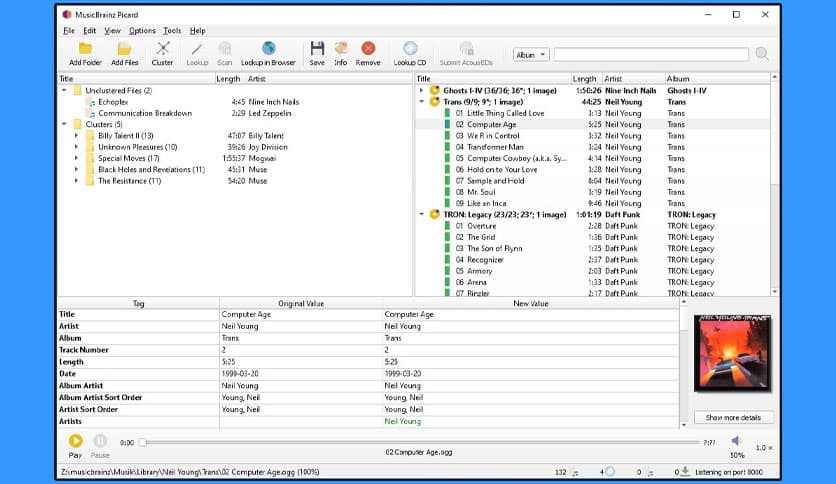The height and width of the screenshot is (484, 836).
Task: Expand The Resistance cluster
Action: (76, 181)
